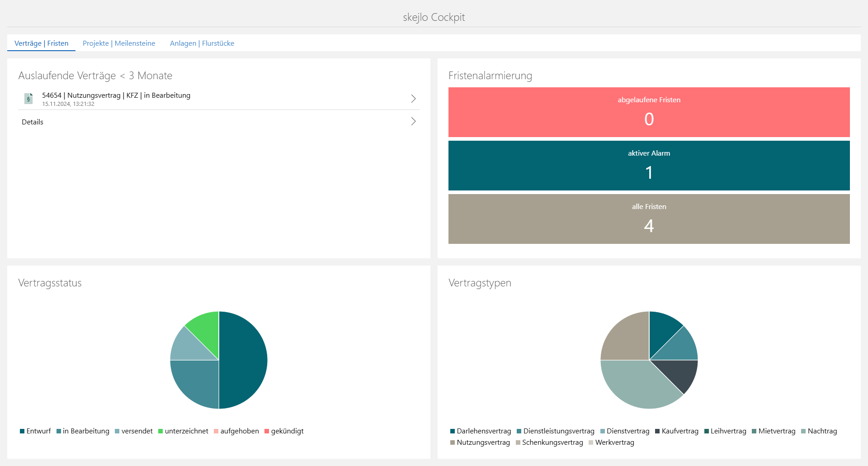Toggle the gekündigt legend entry
Viewport: 868px width, 466px height.
[284, 431]
